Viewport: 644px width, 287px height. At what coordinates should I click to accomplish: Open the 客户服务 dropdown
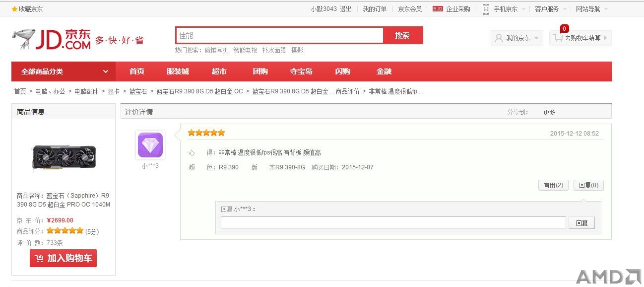[550, 9]
